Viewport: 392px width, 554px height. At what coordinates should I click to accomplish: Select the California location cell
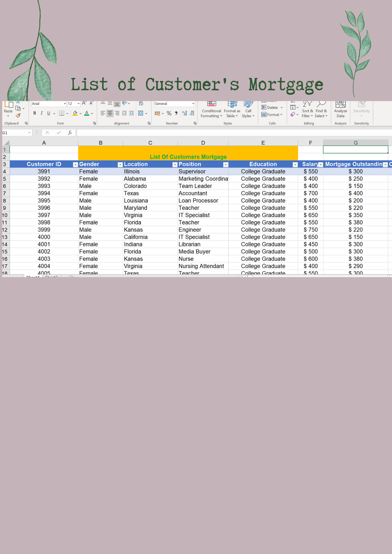(150, 237)
